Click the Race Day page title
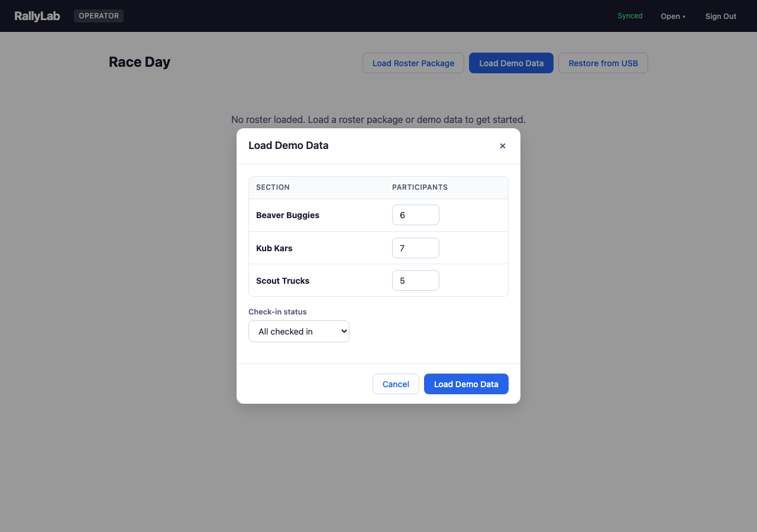This screenshot has height=532, width=757. pyautogui.click(x=140, y=61)
